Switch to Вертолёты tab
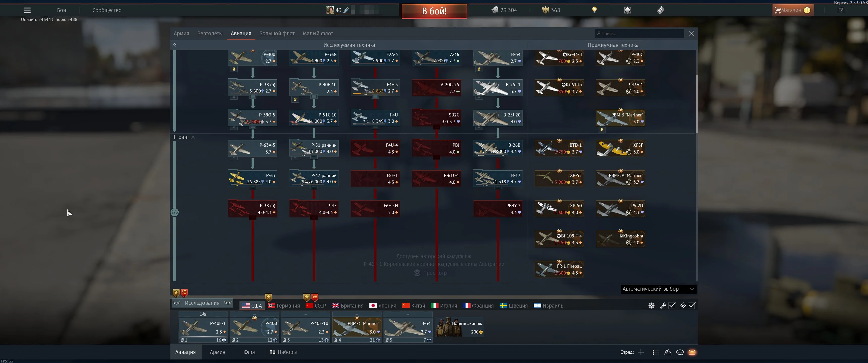Image resolution: width=868 pixels, height=363 pixels. coord(210,33)
